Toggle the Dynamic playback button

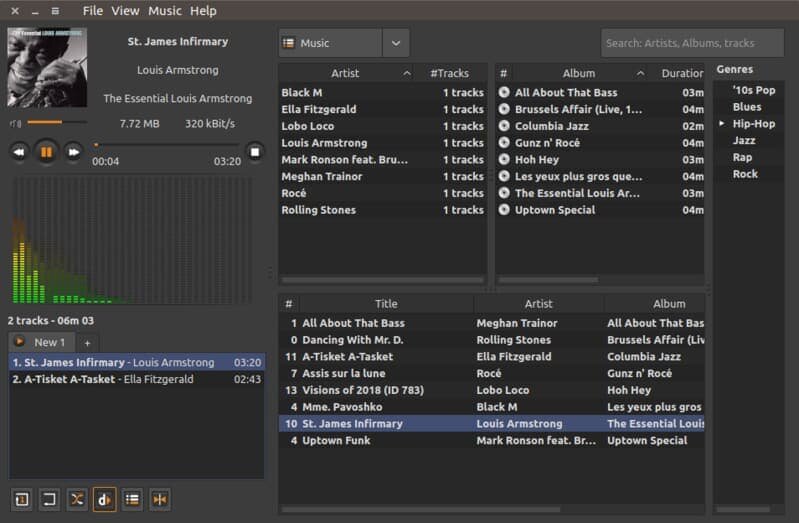tap(104, 499)
